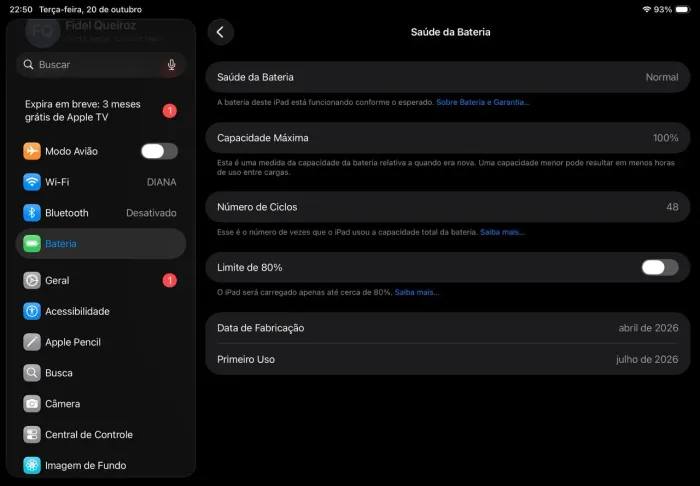Tap the 22:50 clock in status bar
The width and height of the screenshot is (700, 486).
pos(21,9)
